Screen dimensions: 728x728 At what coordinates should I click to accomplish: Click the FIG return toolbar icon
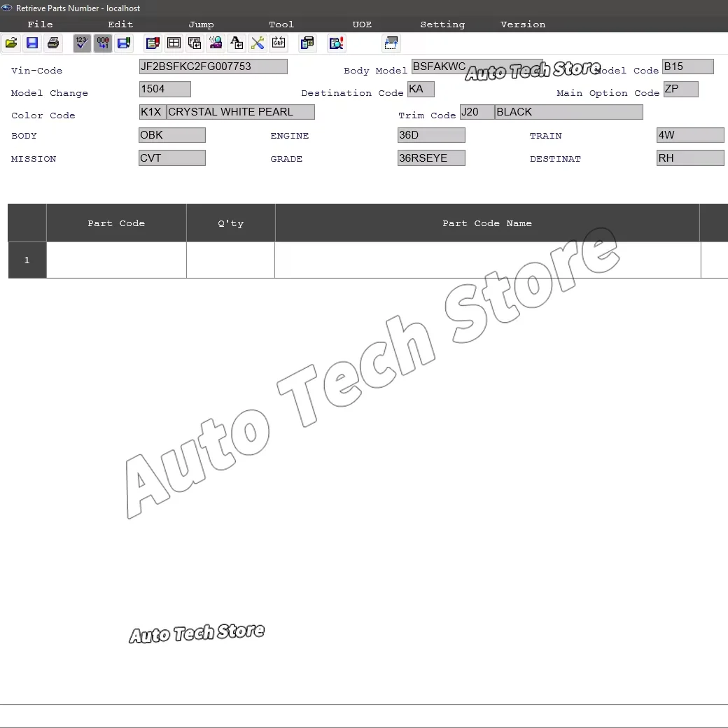(x=195, y=43)
